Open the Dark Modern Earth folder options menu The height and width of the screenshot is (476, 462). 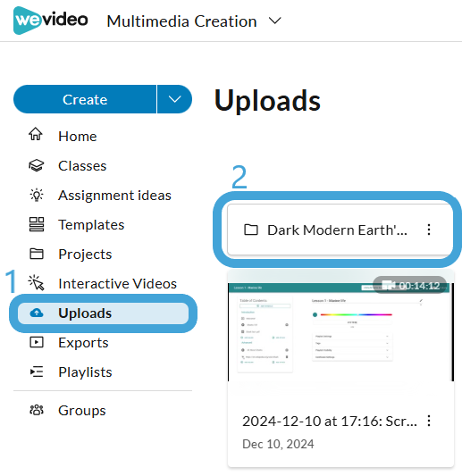point(429,230)
